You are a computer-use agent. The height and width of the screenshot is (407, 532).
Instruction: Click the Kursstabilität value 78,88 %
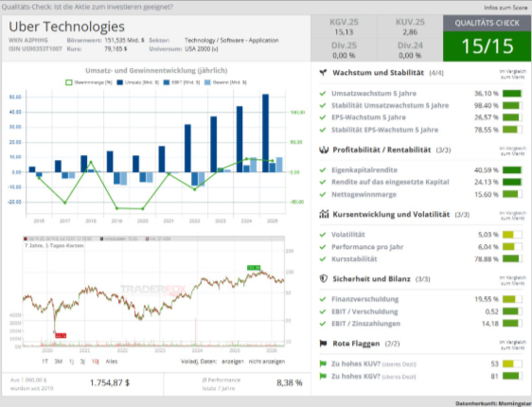coord(487,259)
